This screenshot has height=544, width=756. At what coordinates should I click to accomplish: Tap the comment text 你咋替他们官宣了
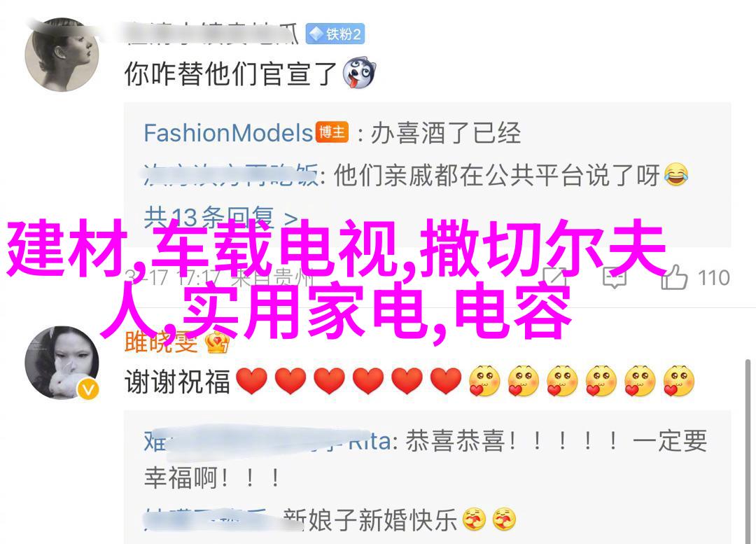click(230, 74)
